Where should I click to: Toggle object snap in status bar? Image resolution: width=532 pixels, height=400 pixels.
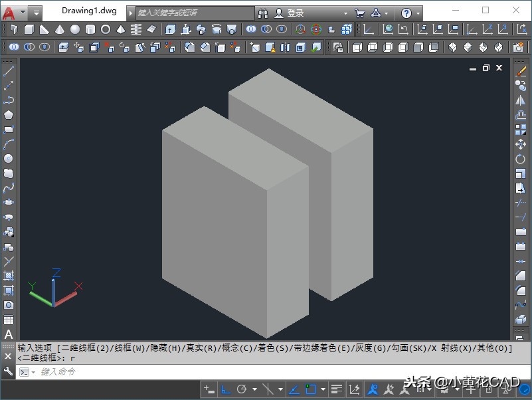(310, 389)
